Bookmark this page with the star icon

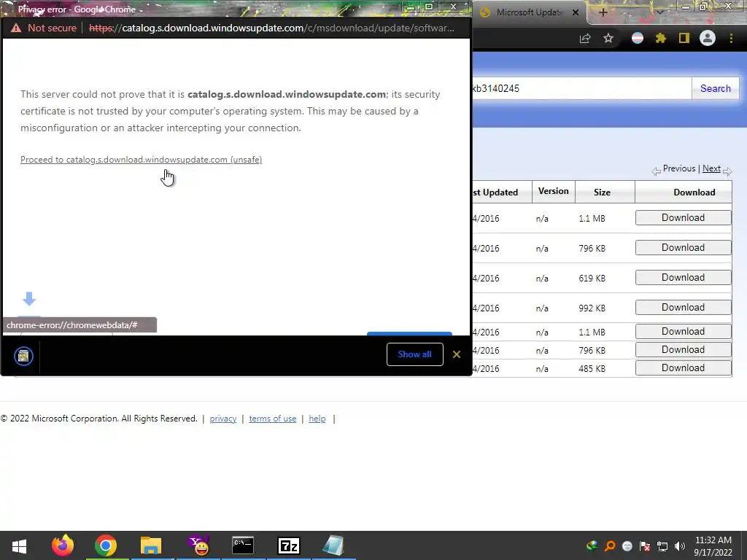click(x=608, y=39)
